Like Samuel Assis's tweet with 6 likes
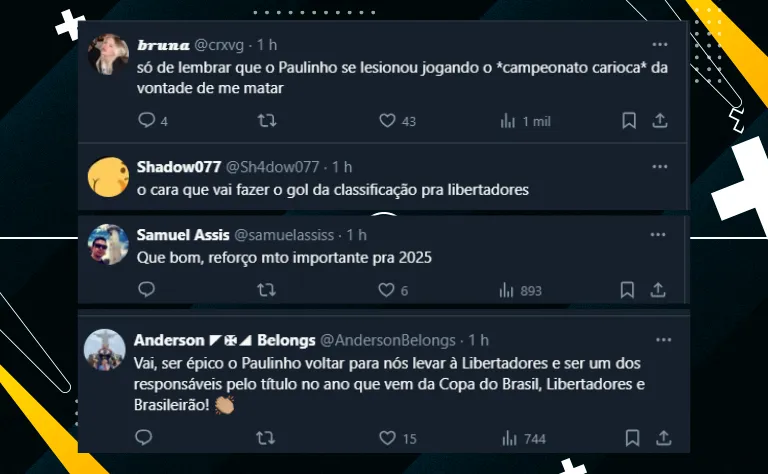The width and height of the screenshot is (768, 474). (387, 290)
